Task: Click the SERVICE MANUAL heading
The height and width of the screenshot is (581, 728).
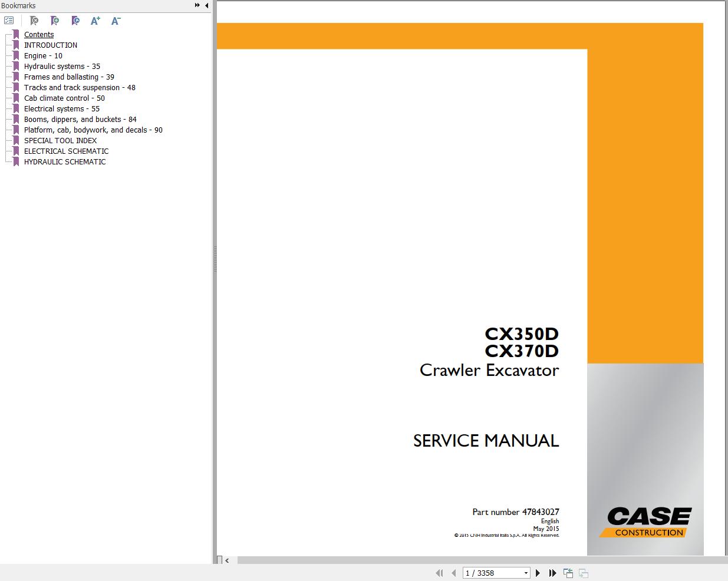Action: tap(486, 441)
